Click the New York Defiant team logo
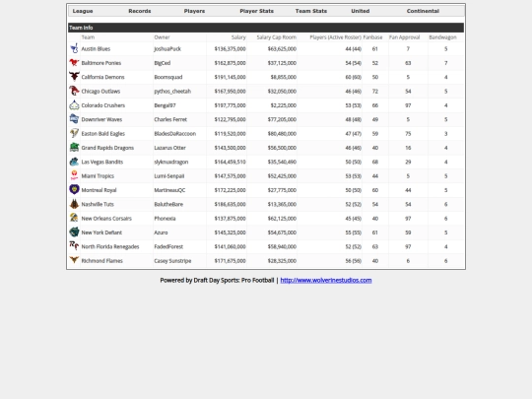Image resolution: width=532 pixels, height=399 pixels. point(74,233)
